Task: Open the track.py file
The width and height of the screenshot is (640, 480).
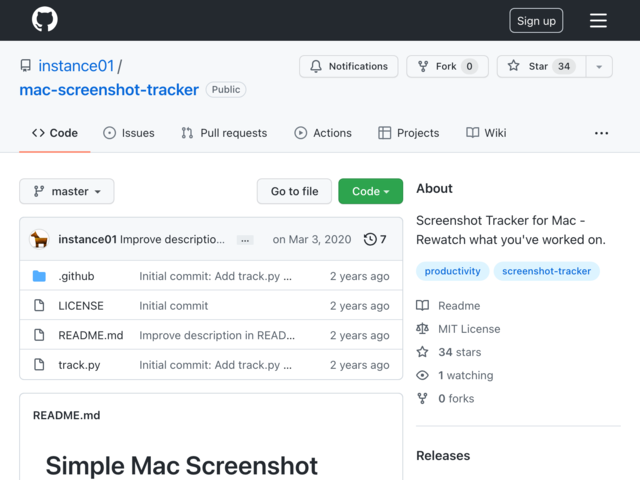Action: tap(79, 365)
